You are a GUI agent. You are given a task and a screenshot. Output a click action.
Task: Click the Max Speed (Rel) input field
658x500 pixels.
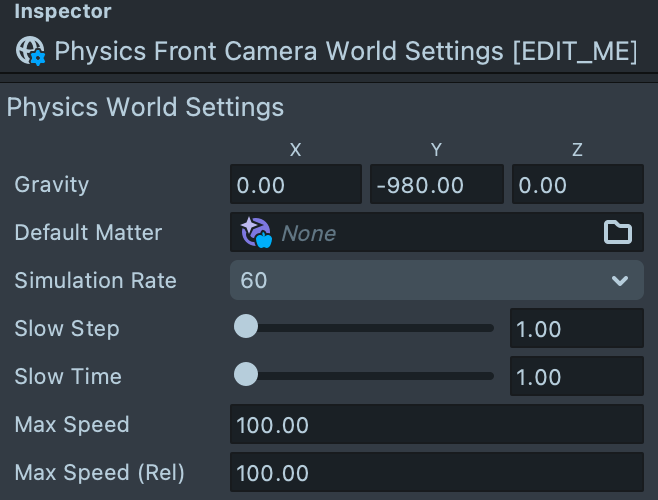(x=436, y=473)
